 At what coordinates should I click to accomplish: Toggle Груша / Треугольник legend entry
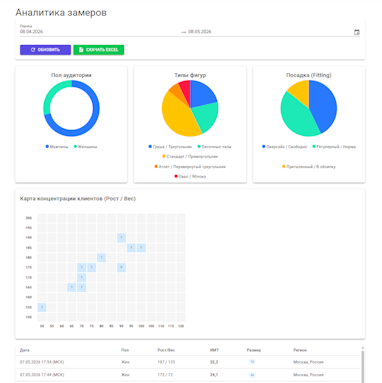[170, 147]
